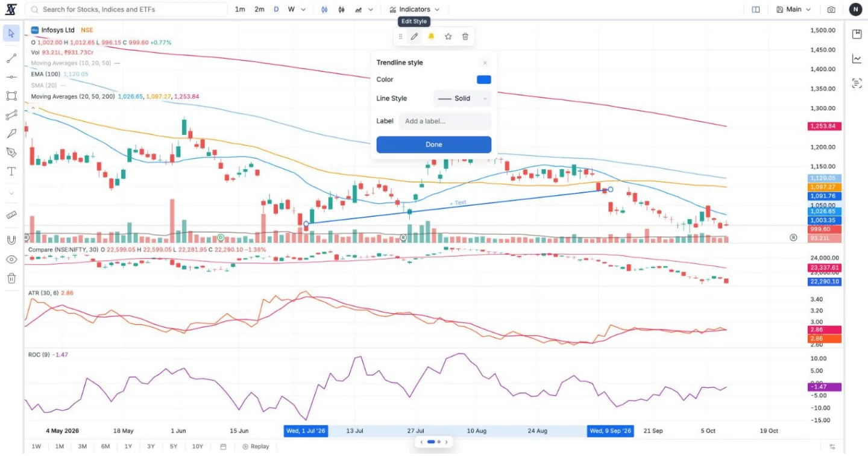The width and height of the screenshot is (868, 456).
Task: Click the Edit Style pencil icon
Action: (x=414, y=37)
